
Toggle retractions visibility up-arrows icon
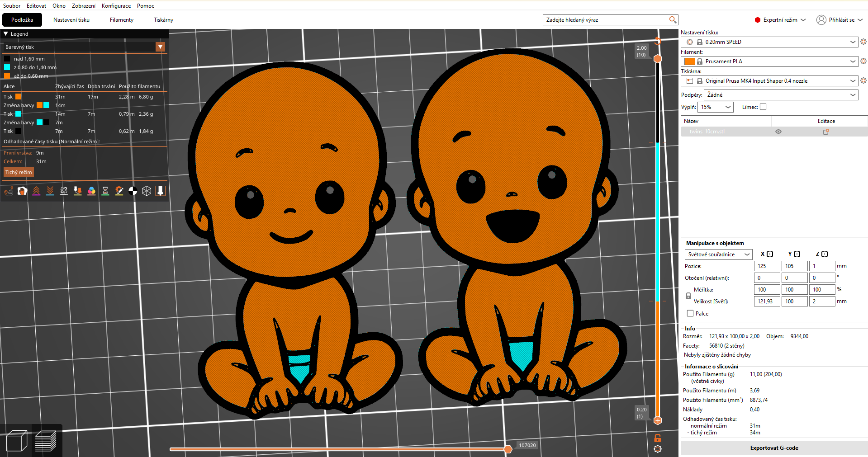(36, 191)
